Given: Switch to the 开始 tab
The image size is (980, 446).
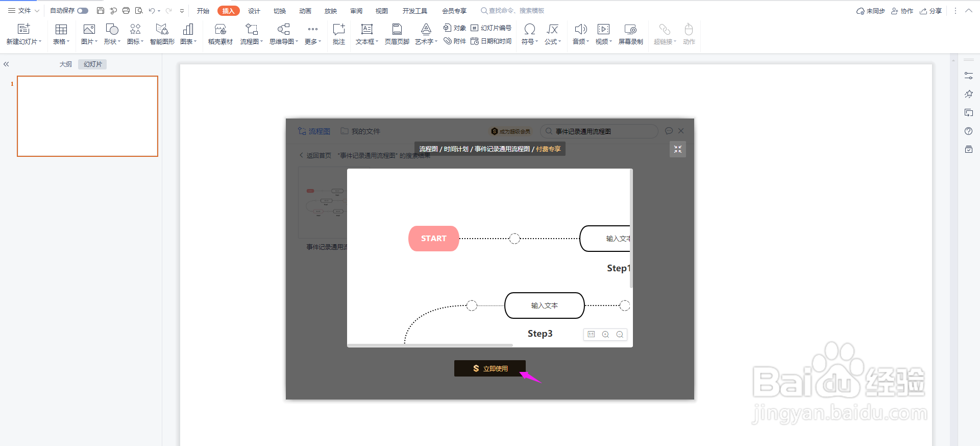Looking at the screenshot, I should (203, 11).
